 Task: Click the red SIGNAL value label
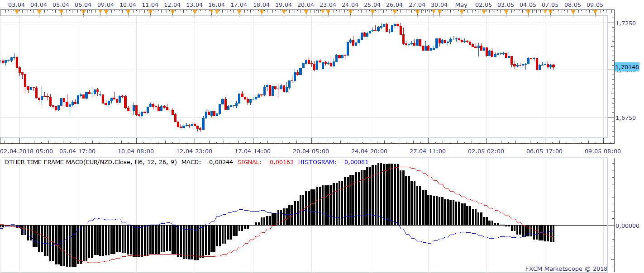265,162
